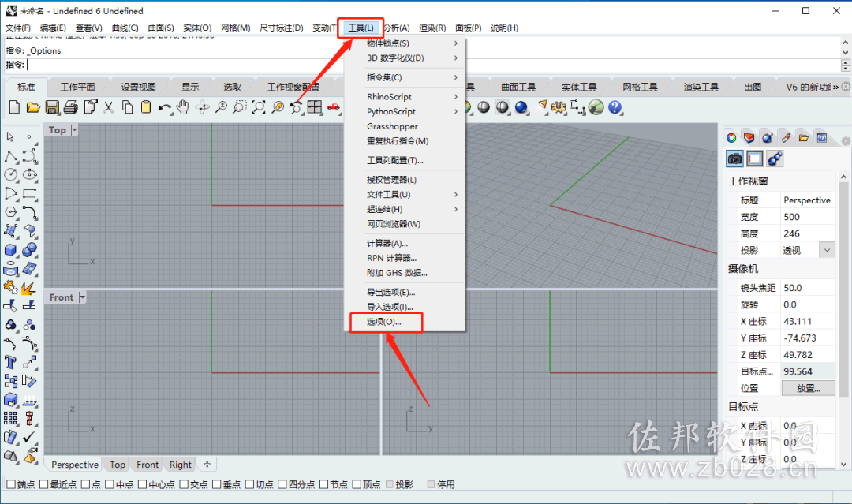Click the Dimension tool icon

point(577,107)
